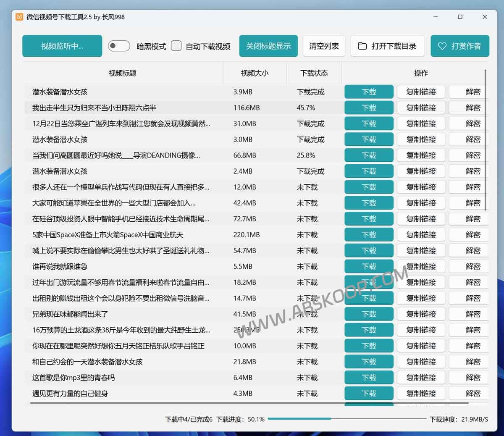Click 复制链接 for the SpaceX video row
Screen dimensions: 504x436
[x=421, y=234]
